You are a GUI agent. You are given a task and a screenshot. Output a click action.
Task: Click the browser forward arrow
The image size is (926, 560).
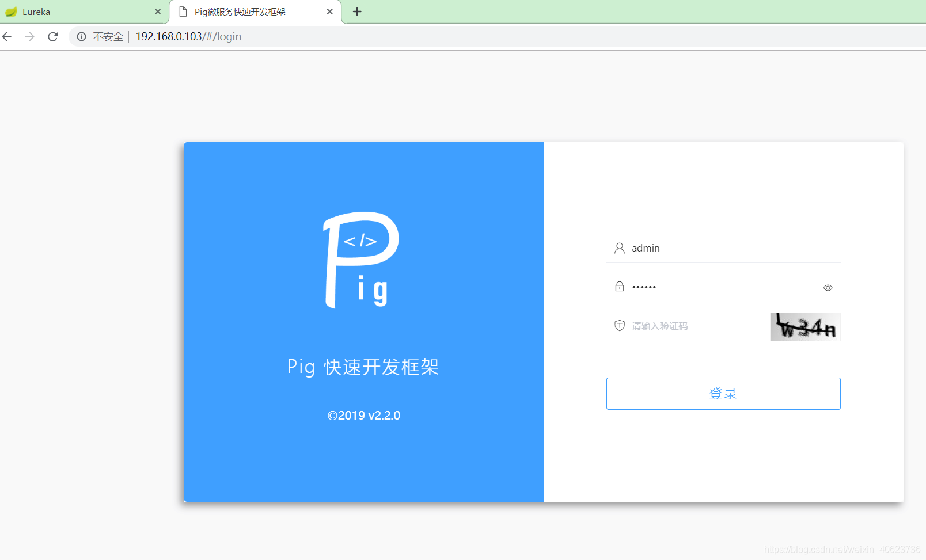(x=29, y=37)
